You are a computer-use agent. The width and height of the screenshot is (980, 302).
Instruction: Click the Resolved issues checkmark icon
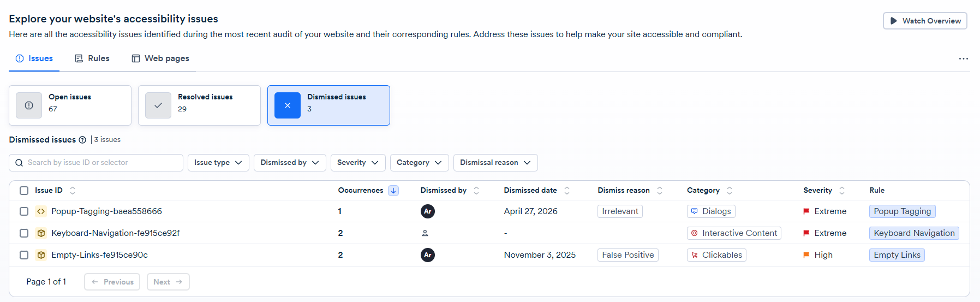point(158,105)
